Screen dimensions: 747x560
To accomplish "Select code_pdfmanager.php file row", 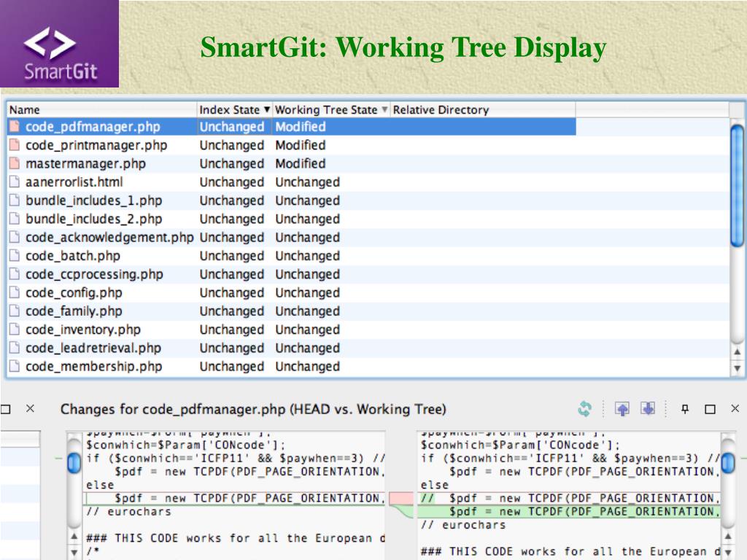I will (292, 127).
